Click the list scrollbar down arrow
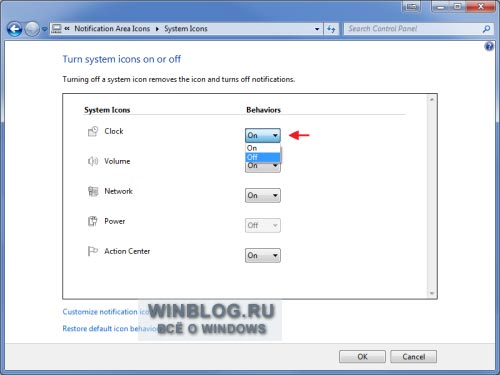This screenshot has height=375, width=500. 432,293
